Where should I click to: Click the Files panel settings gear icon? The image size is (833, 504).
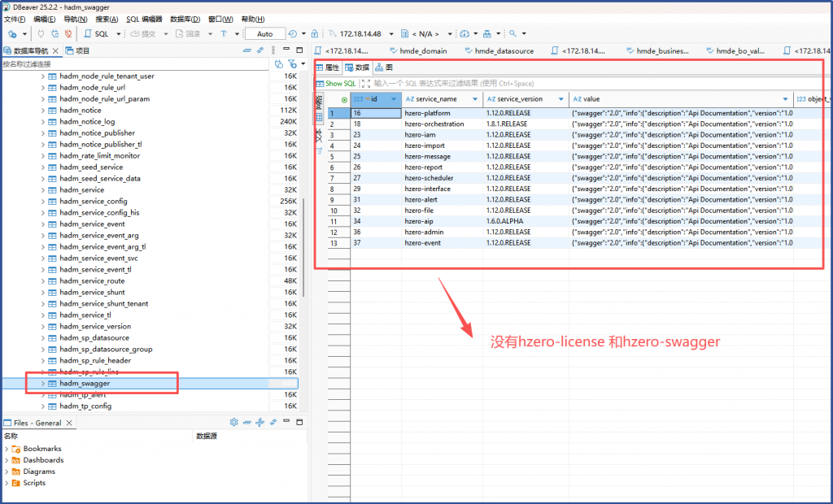(233, 423)
